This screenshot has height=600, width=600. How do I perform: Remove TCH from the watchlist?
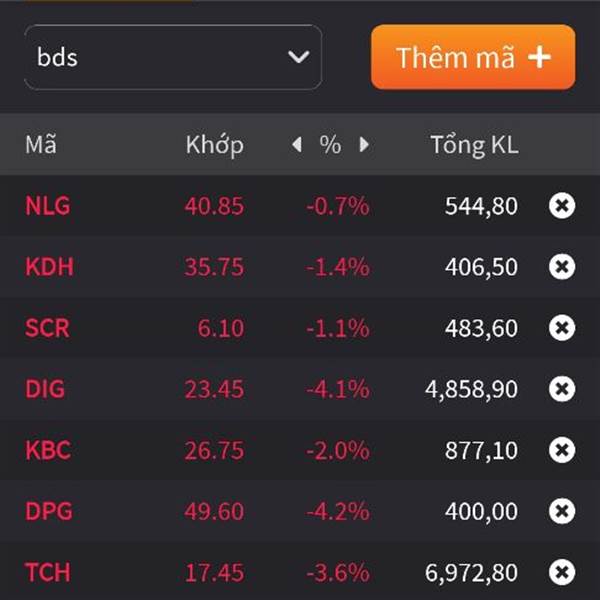tap(562, 572)
